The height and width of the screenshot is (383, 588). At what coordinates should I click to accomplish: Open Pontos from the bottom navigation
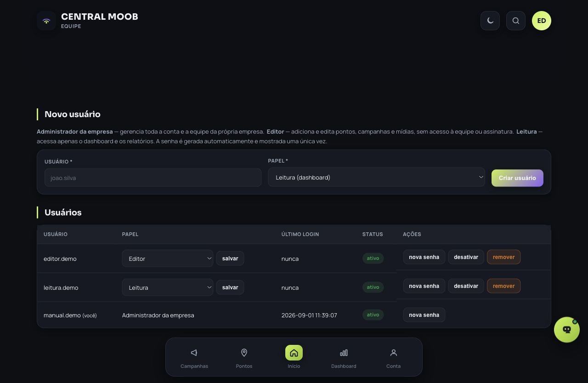pos(244,358)
